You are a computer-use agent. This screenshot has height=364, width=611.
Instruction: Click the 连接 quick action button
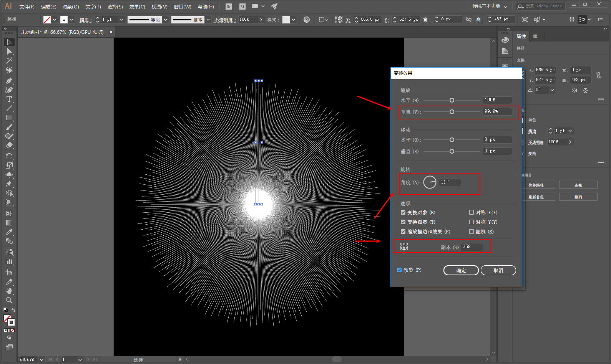[x=578, y=185]
